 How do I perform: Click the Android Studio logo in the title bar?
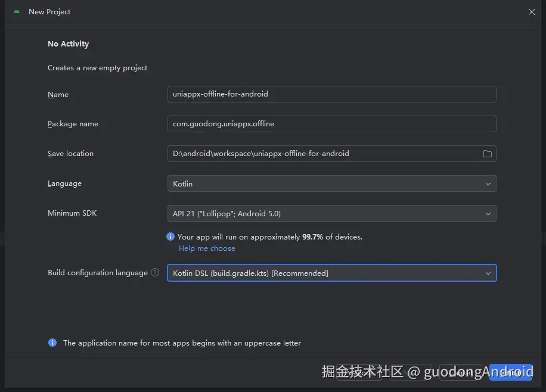(15, 11)
